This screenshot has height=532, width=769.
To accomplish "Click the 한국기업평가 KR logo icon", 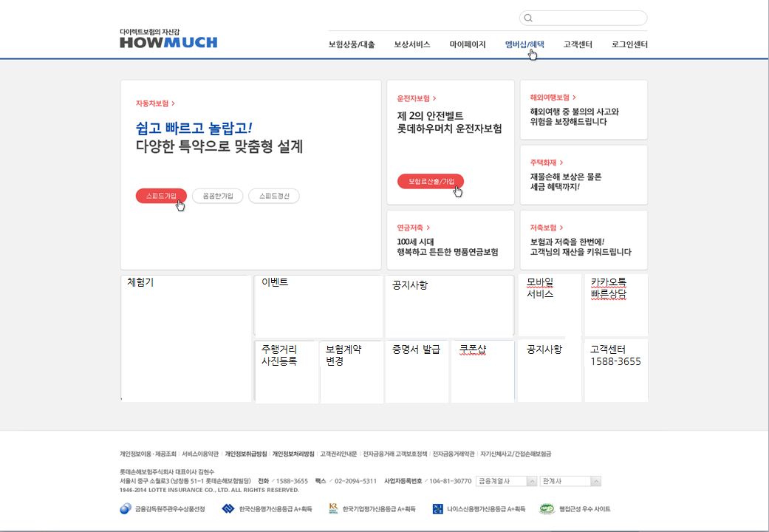I will tap(333, 508).
